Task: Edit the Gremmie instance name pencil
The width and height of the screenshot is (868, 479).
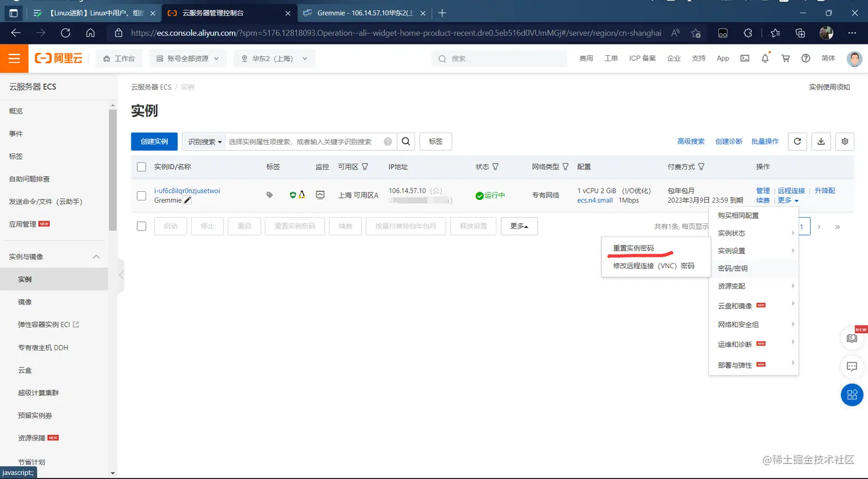Action: click(x=188, y=200)
